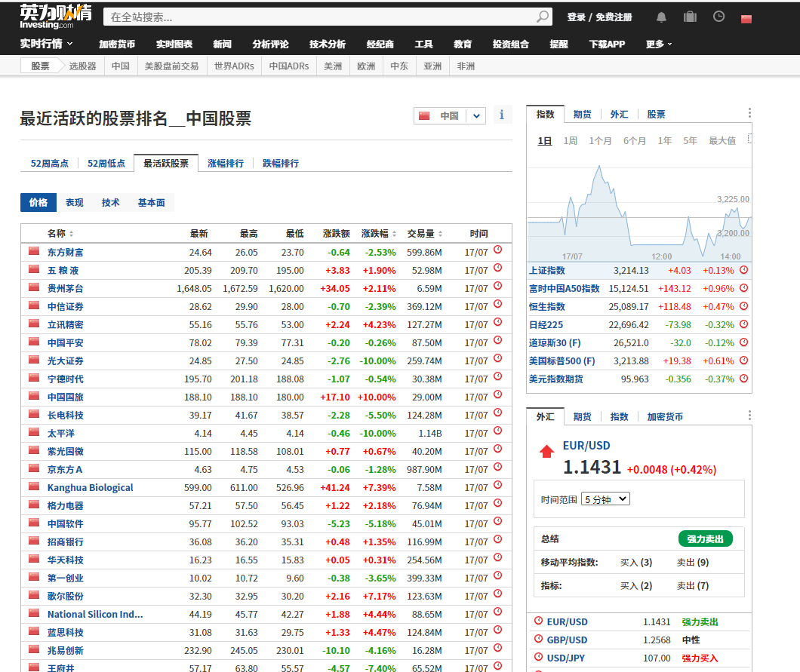Set a price alert on 东方财富 row alarm icon
Image resolution: width=800 pixels, height=672 pixels.
coord(497,250)
